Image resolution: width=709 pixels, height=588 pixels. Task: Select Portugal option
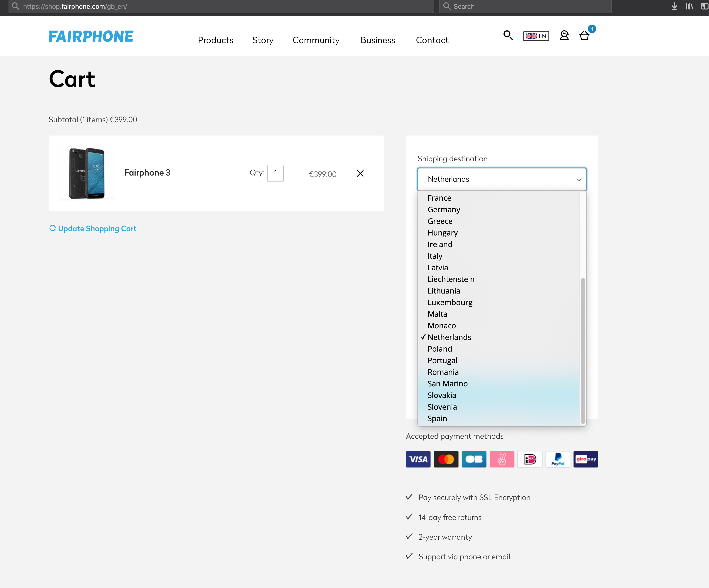(498, 360)
